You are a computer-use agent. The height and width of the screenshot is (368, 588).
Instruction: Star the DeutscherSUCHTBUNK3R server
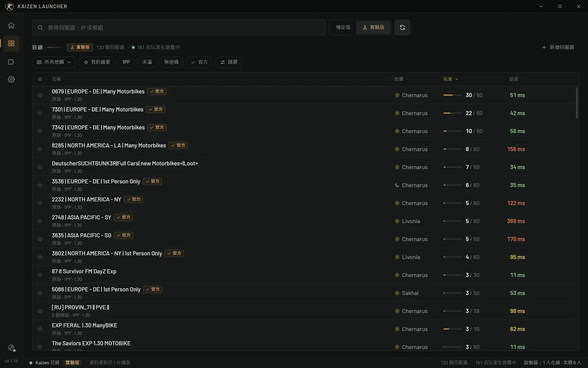click(40, 167)
